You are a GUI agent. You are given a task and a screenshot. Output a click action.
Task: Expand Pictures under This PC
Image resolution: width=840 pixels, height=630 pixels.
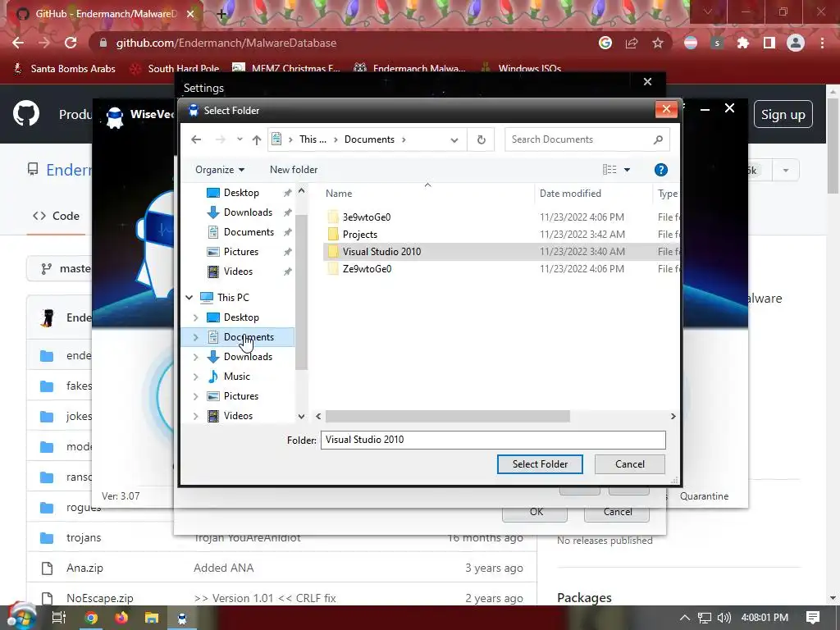(195, 396)
